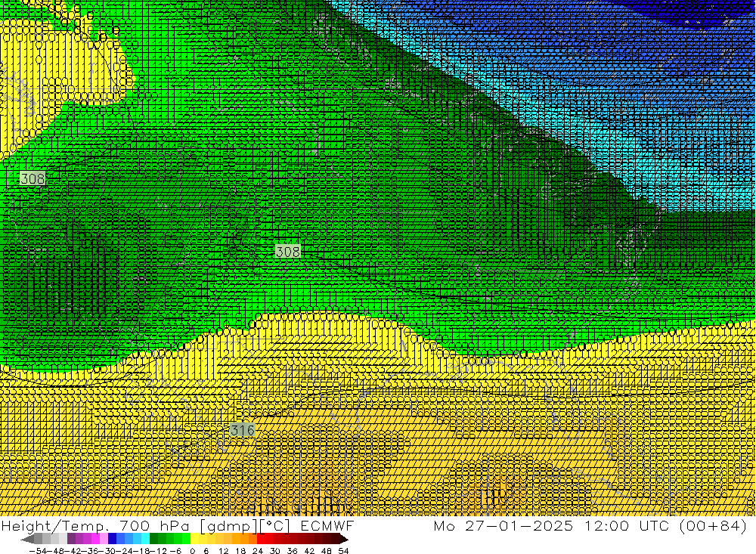Pick the dark blue swatch above -30
This screenshot has width=756, height=554.
pyautogui.click(x=112, y=539)
